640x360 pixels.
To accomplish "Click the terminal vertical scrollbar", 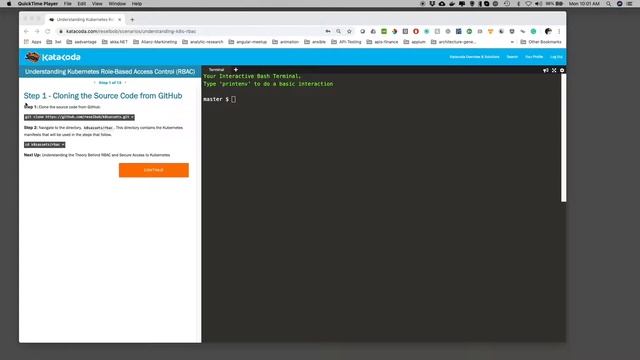I will coord(564,138).
